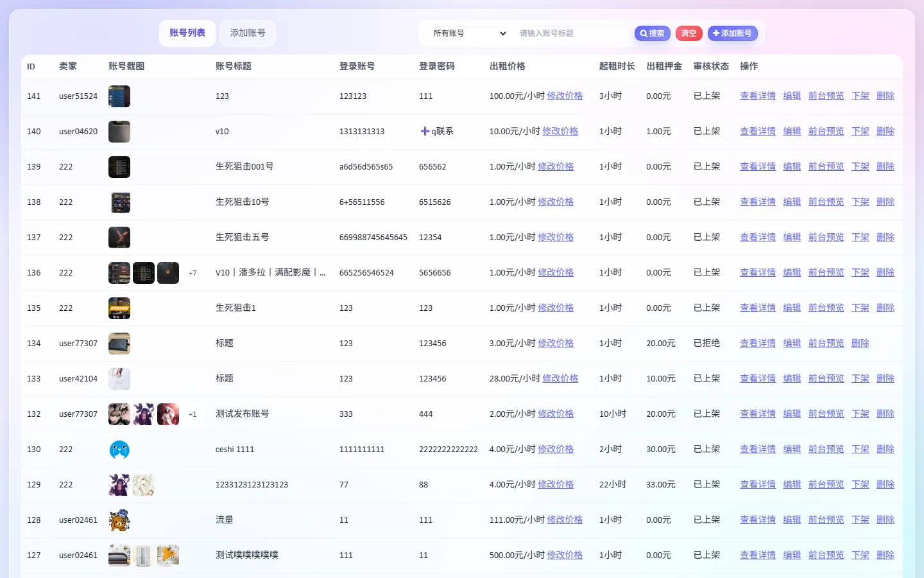Click 查看详情 for account 140
This screenshot has width=924, height=578.
tap(758, 131)
